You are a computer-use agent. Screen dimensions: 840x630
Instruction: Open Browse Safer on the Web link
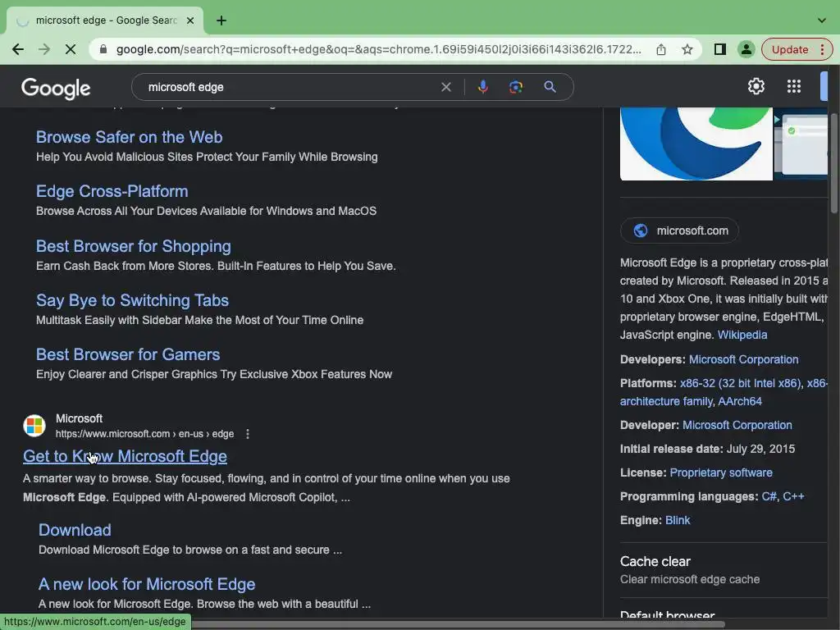pos(129,137)
